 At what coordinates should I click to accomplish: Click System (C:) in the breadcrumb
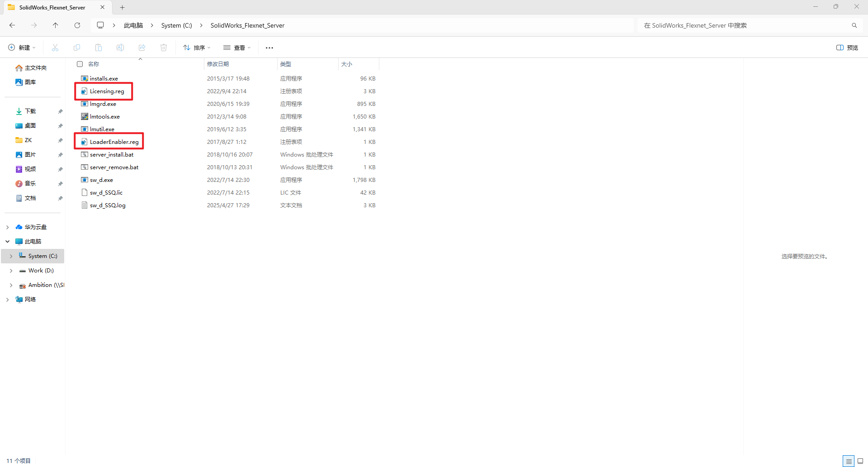click(x=176, y=25)
